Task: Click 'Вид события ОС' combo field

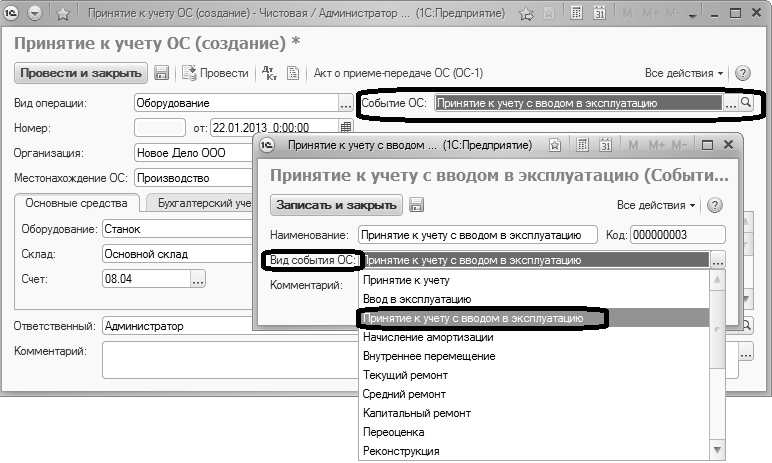Action: coord(535,260)
